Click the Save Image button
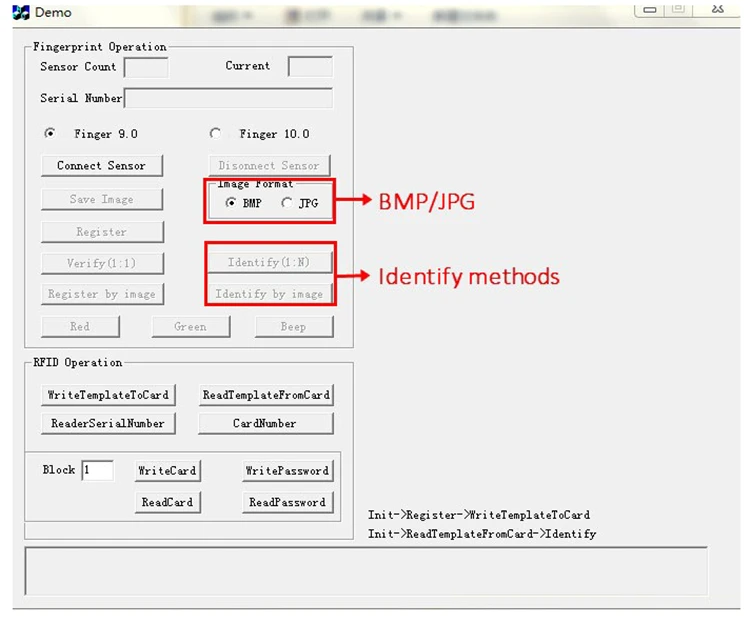The height and width of the screenshot is (623, 750). pos(102,199)
